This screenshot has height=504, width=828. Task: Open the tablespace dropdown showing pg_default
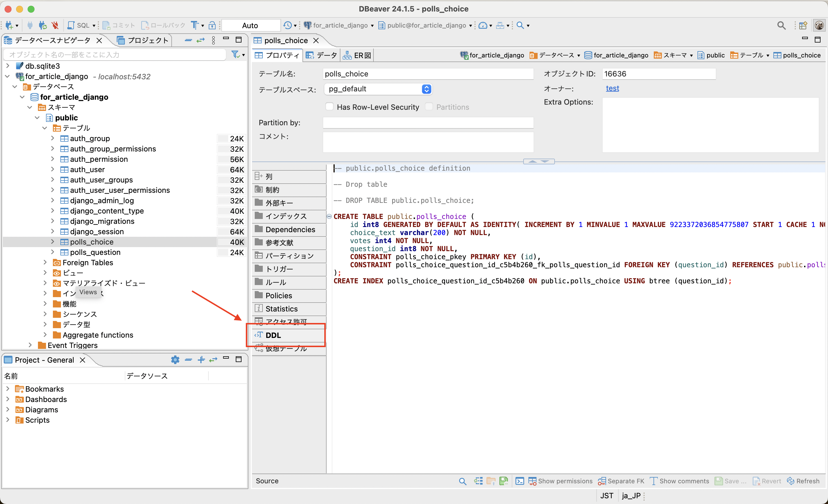click(x=426, y=89)
